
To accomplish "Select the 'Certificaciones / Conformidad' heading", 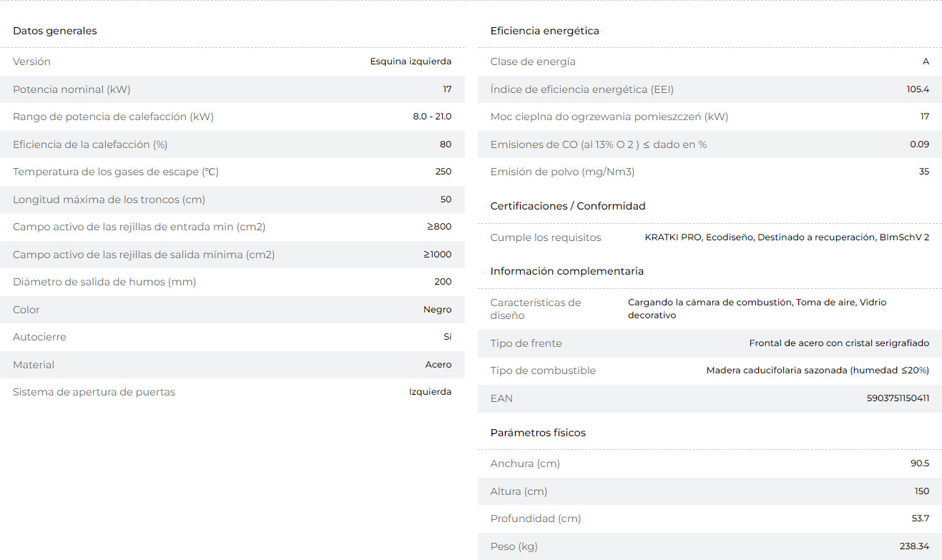I will (x=567, y=206).
